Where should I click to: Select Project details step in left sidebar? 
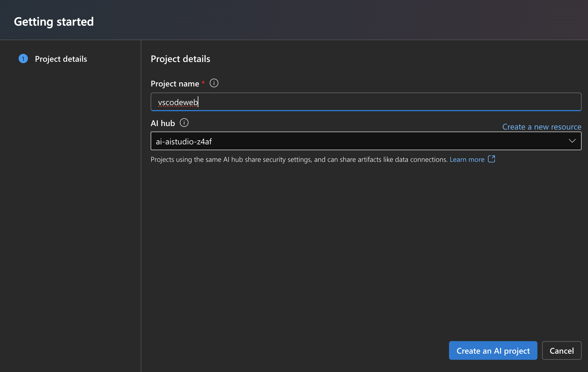[61, 59]
